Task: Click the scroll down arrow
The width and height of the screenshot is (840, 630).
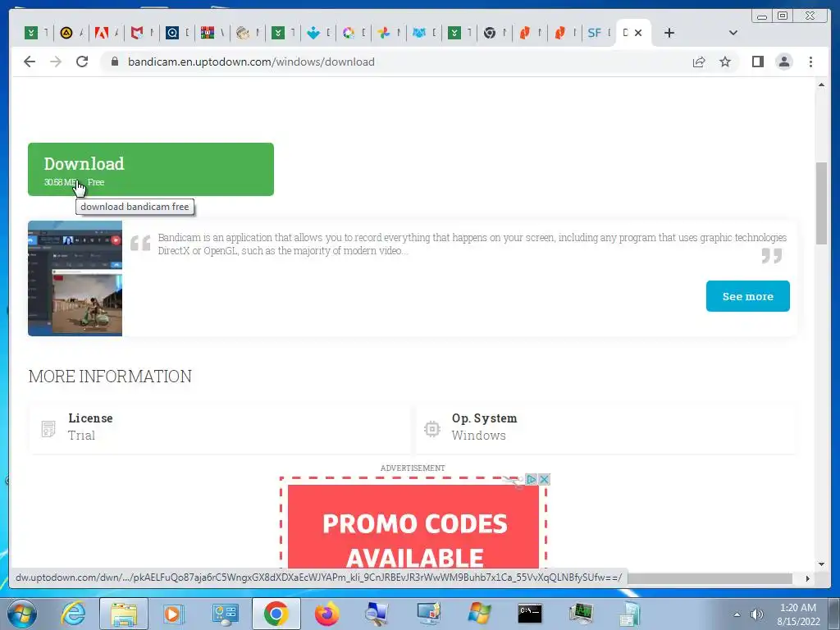Action: coord(821,564)
